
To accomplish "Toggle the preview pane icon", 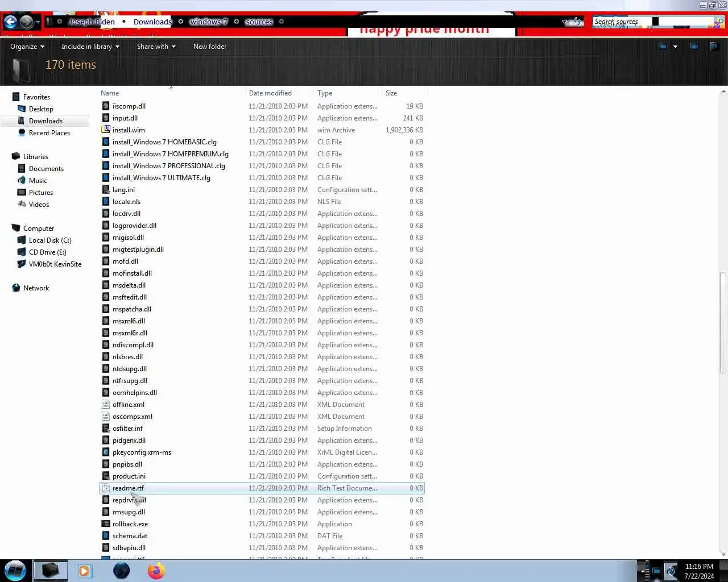I will pos(694,47).
